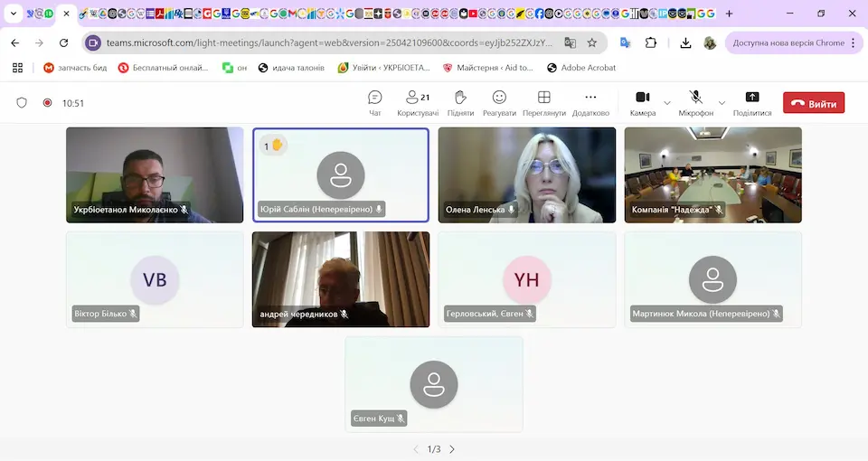Leave the meeting with Вийти button
Image resolution: width=868 pixels, height=461 pixels.
click(x=814, y=103)
